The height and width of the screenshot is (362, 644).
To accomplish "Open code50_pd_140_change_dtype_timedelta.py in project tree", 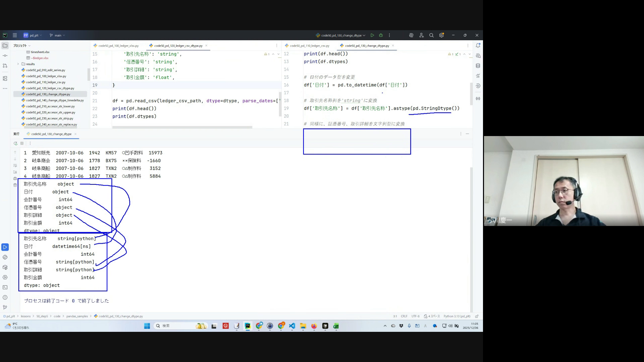I will [x=55, y=100].
